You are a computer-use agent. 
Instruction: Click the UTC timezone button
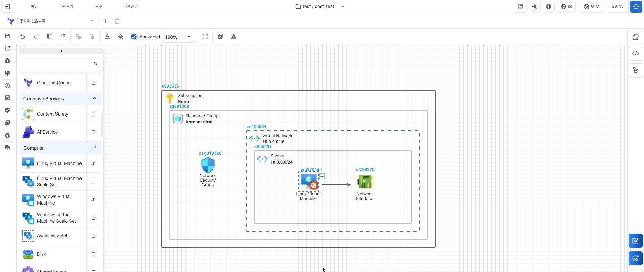coord(591,7)
